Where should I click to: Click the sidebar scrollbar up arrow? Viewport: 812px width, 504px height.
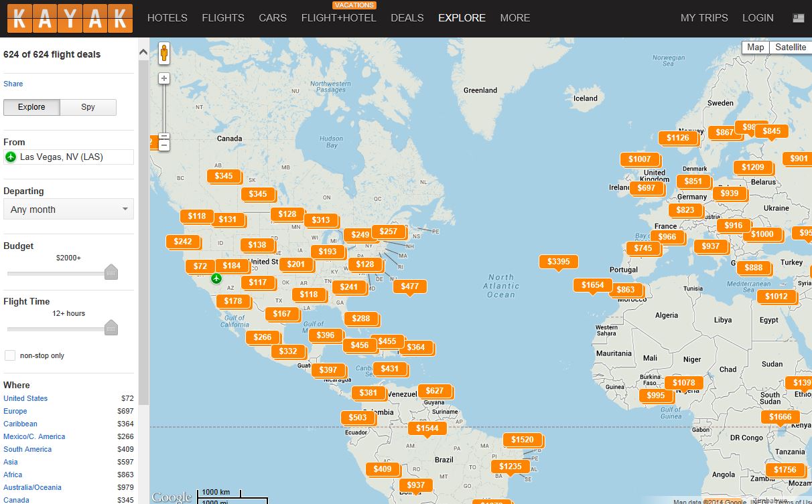click(144, 52)
